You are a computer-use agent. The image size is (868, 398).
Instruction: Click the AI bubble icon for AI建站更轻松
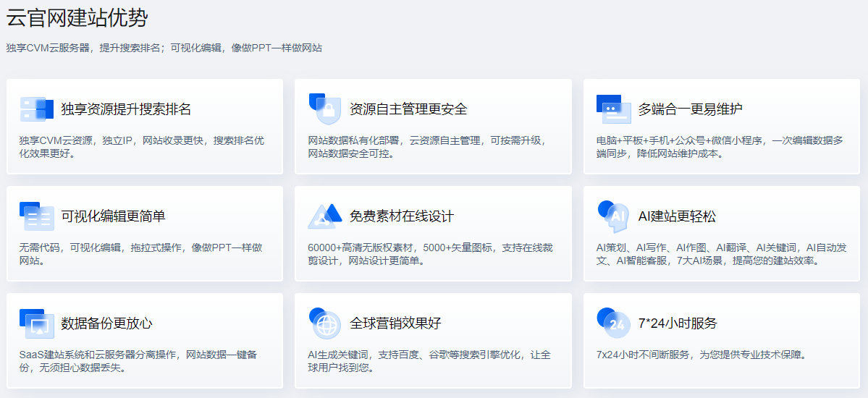pos(612,216)
